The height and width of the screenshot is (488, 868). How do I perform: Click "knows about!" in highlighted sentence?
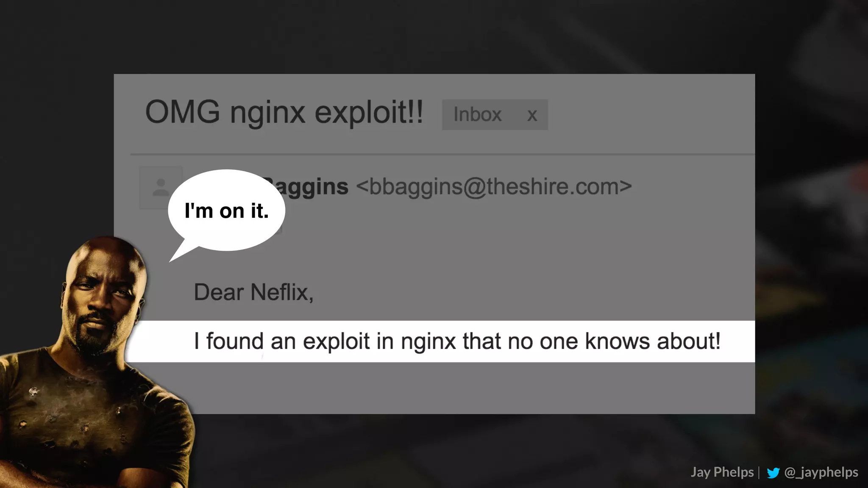[x=653, y=341]
